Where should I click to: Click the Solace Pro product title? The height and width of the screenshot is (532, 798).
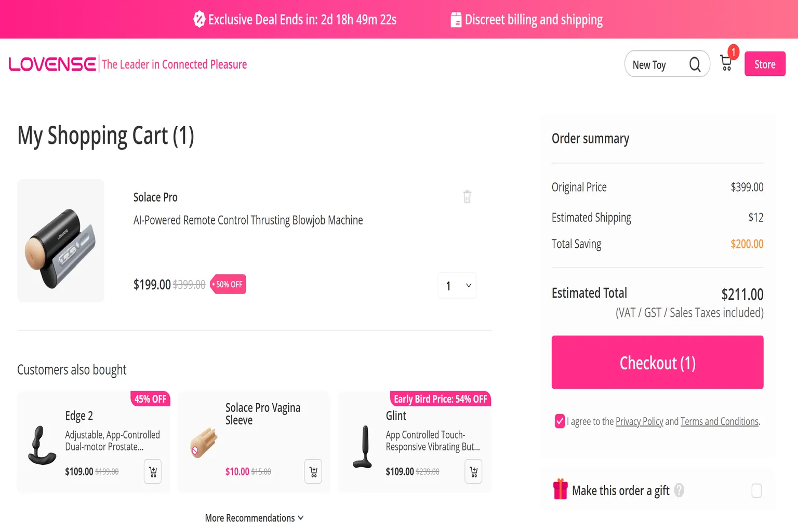155,197
